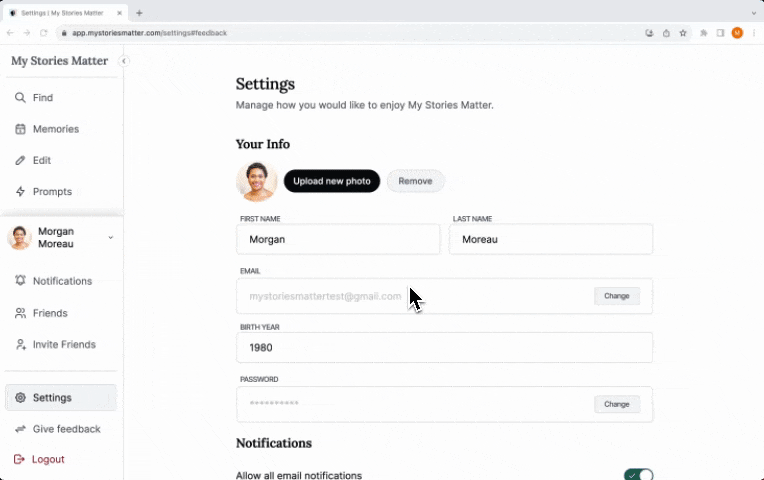764x480 pixels.
Task: Bookmark page with the star icon
Action: [x=683, y=33]
